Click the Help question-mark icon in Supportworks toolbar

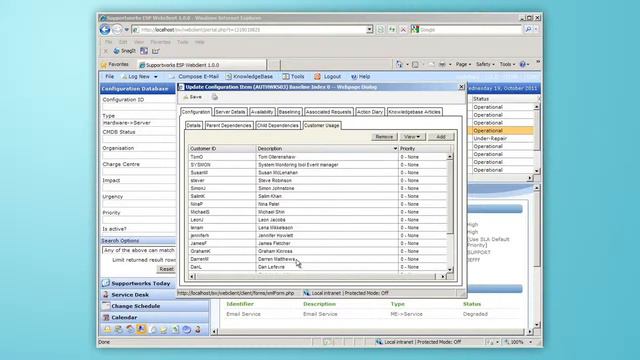click(x=354, y=76)
